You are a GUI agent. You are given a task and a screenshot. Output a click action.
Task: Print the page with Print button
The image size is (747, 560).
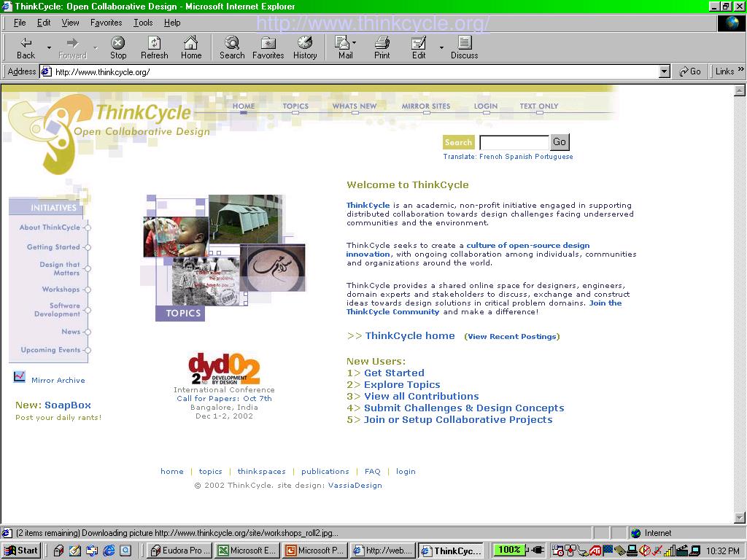[x=382, y=47]
